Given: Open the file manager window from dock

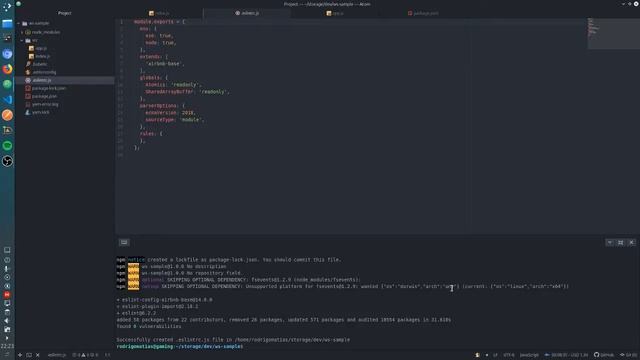Looking at the screenshot, I should point(7,24).
